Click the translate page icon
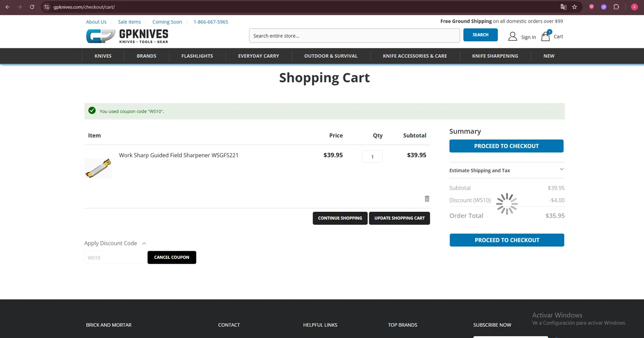Viewport: 644px width, 338px height. click(563, 7)
